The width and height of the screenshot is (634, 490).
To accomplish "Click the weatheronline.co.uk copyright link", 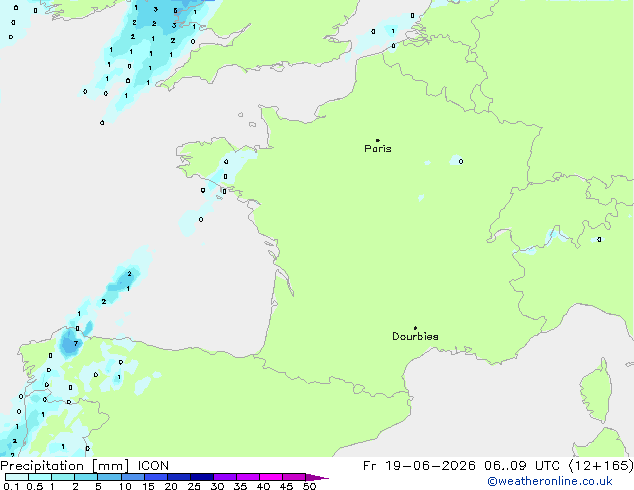I will (x=550, y=481).
